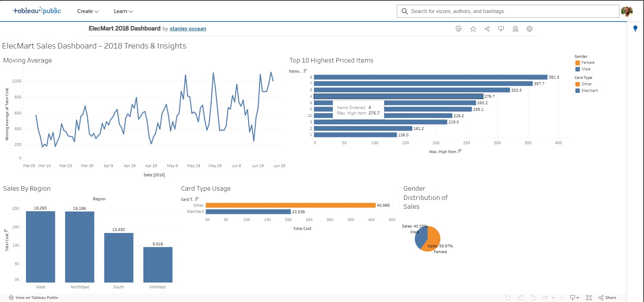This screenshot has width=644, height=302.
Task: Select the 218.0 bar for item 3
Action: coord(381,122)
